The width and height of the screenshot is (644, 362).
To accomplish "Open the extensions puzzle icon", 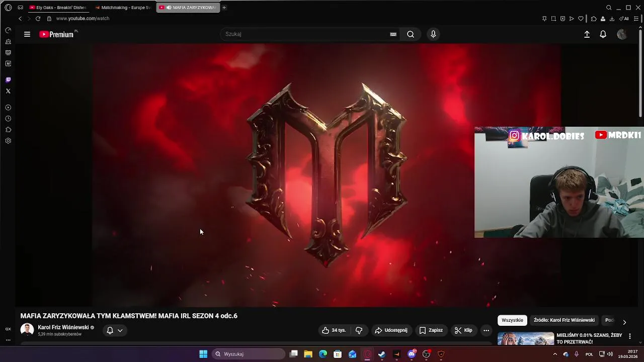I will 594,19.
